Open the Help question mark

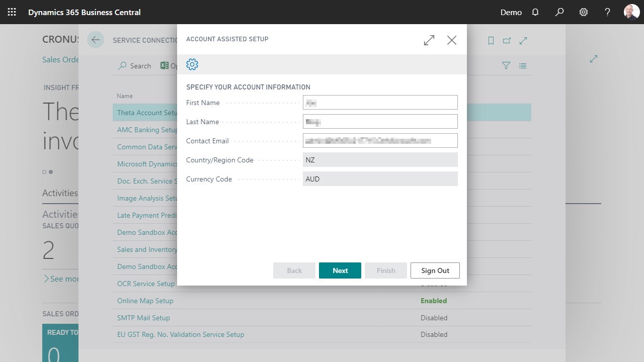click(x=608, y=12)
